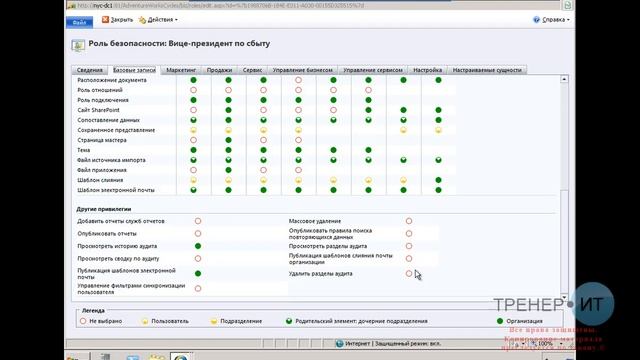Open Internet Explorer from the taskbar

[x=181, y=357]
